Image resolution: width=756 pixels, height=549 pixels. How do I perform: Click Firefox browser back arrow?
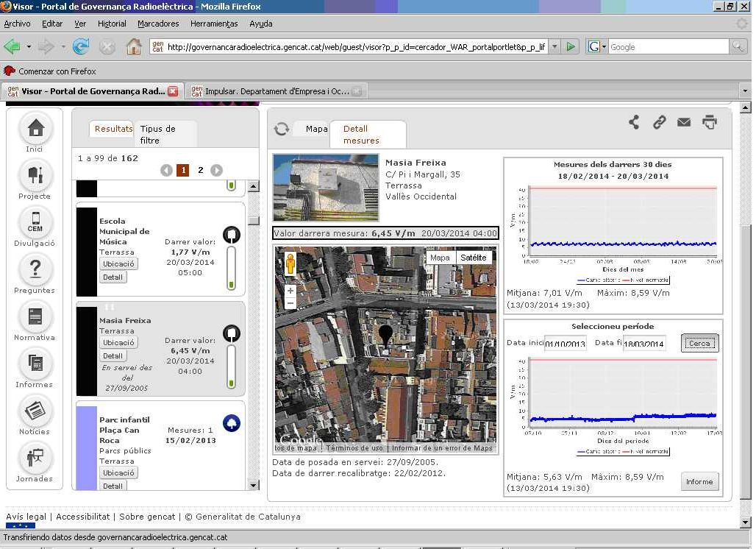[12, 47]
